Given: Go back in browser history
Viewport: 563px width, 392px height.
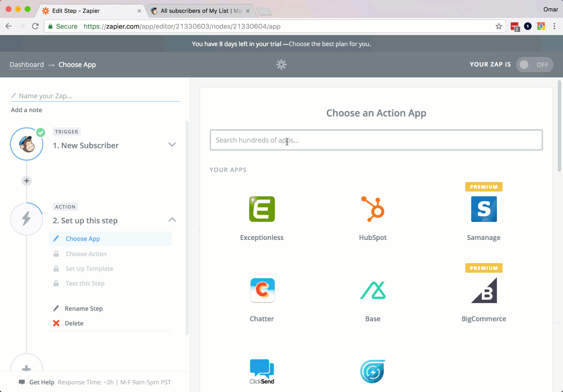Looking at the screenshot, I should [x=9, y=26].
